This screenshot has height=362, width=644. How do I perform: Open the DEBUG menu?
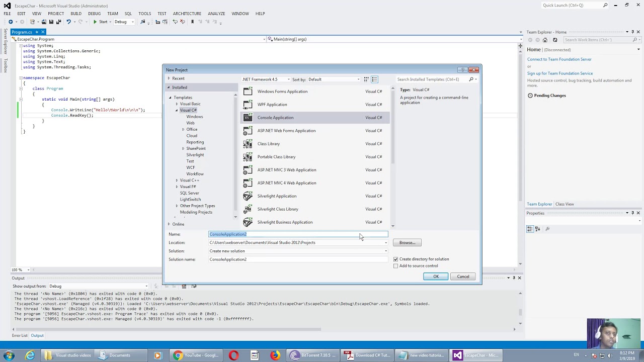click(x=94, y=14)
